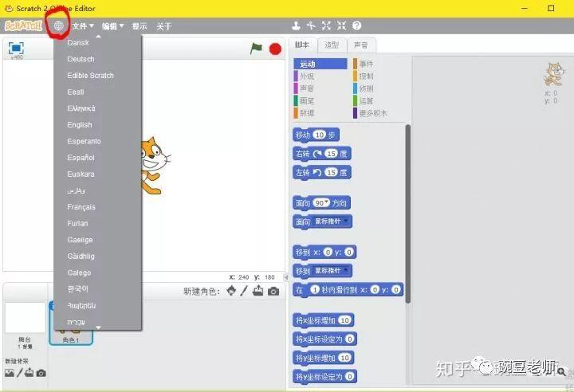Switch stage to full screen mode
The width and height of the screenshot is (574, 392).
(16, 49)
